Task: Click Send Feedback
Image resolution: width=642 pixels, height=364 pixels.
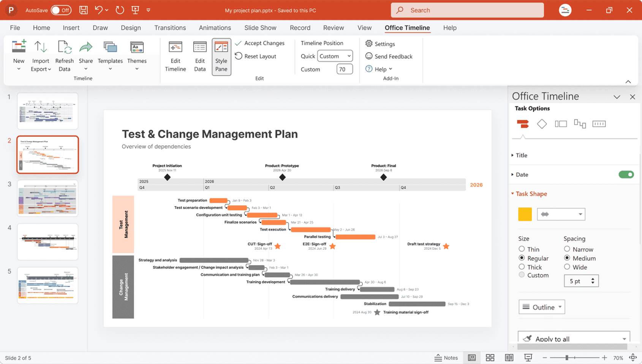Action: pyautogui.click(x=389, y=56)
